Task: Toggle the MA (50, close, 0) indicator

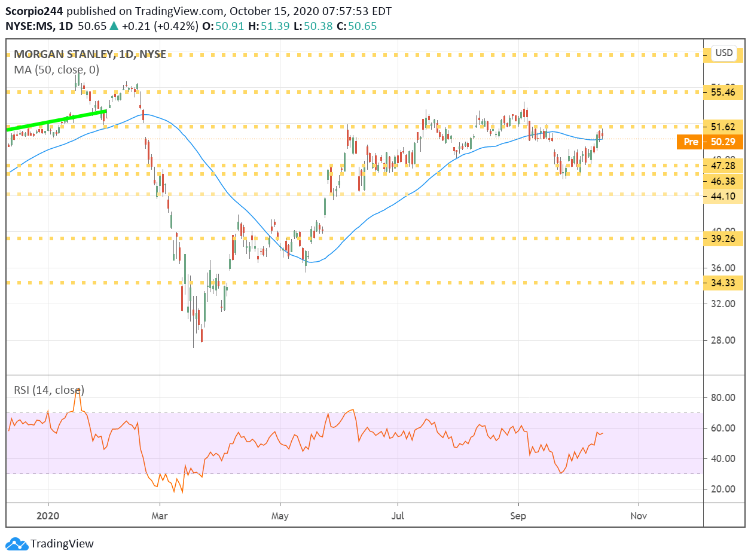Action: [57, 70]
